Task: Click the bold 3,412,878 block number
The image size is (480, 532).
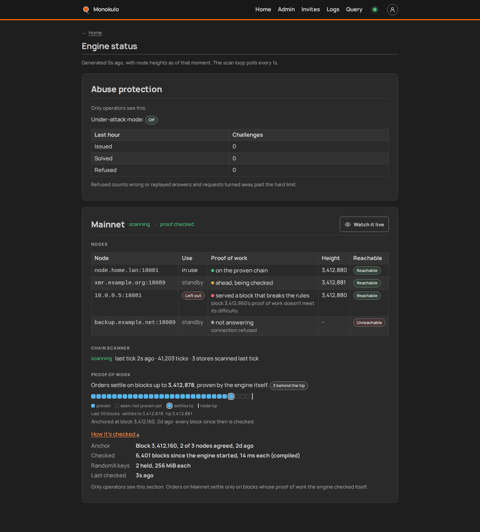Action: (x=181, y=385)
